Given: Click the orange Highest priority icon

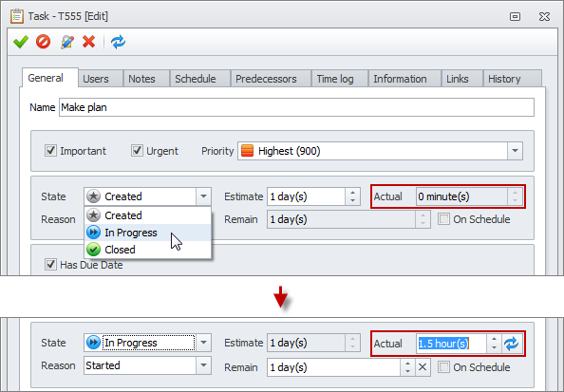Looking at the screenshot, I should coord(248,151).
